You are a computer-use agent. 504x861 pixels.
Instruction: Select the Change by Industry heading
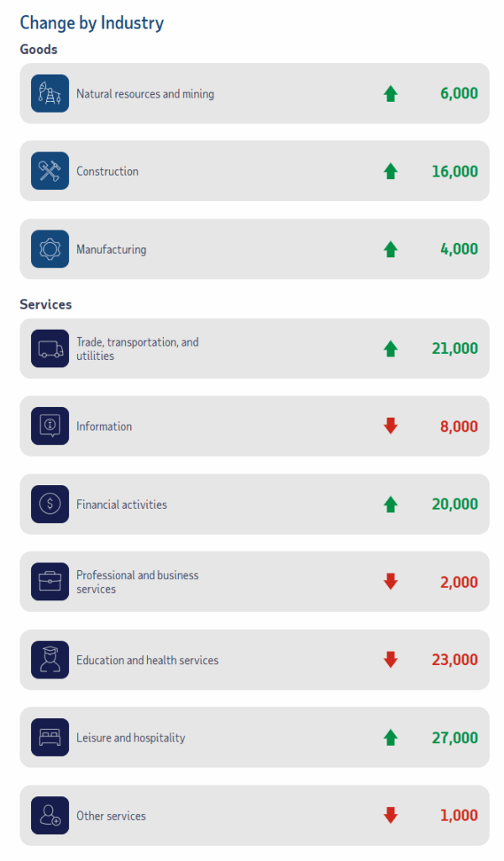point(92,23)
